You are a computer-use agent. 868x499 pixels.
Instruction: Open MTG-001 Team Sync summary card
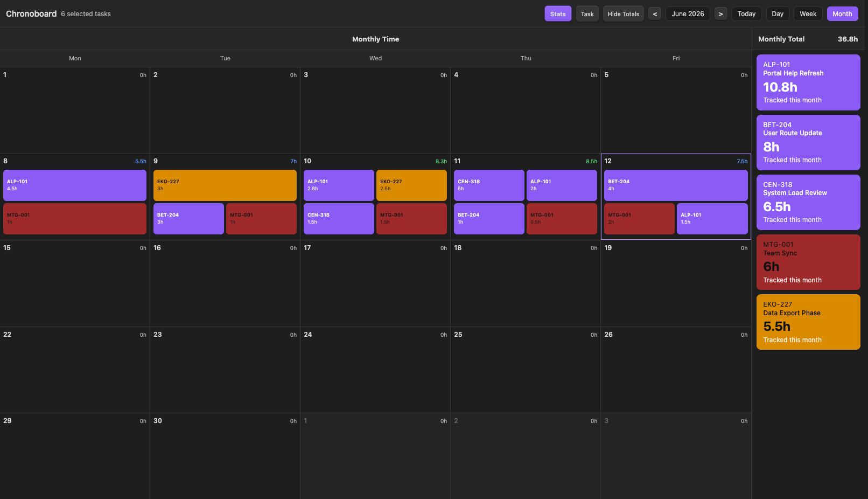pos(808,262)
